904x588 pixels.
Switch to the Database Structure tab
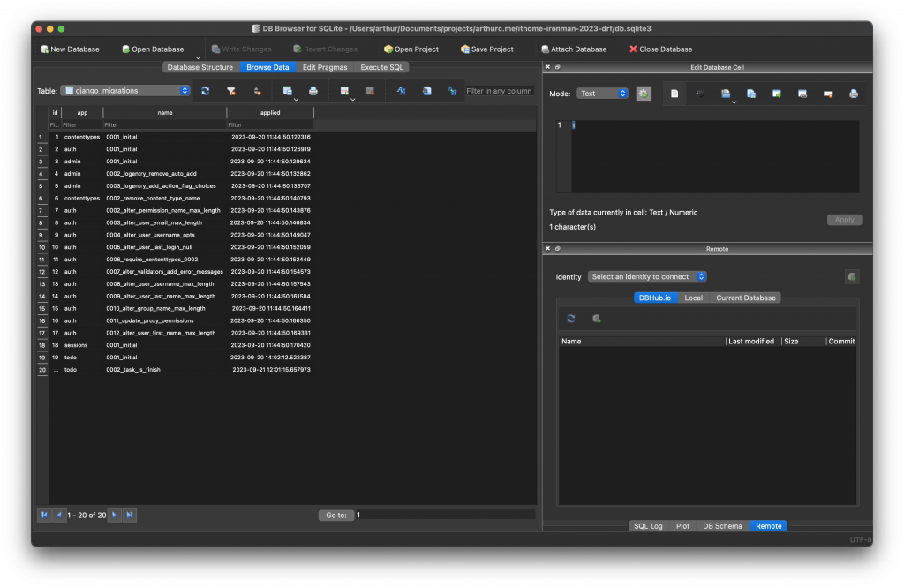(200, 67)
